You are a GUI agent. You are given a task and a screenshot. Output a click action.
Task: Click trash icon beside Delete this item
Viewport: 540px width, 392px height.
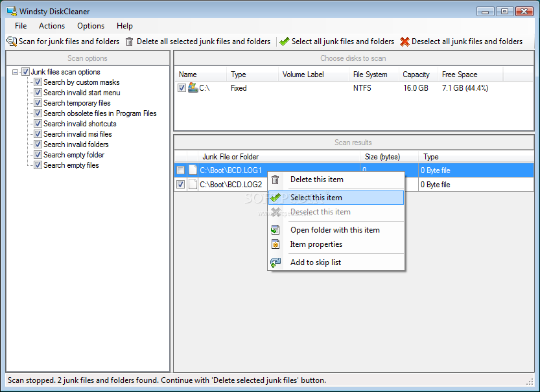275,179
